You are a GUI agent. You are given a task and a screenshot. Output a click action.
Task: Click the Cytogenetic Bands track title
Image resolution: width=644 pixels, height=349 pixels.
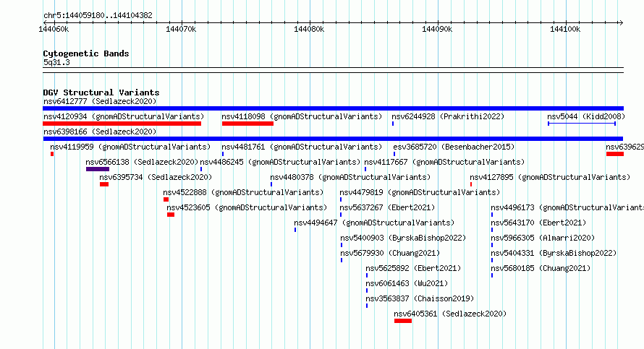(86, 53)
